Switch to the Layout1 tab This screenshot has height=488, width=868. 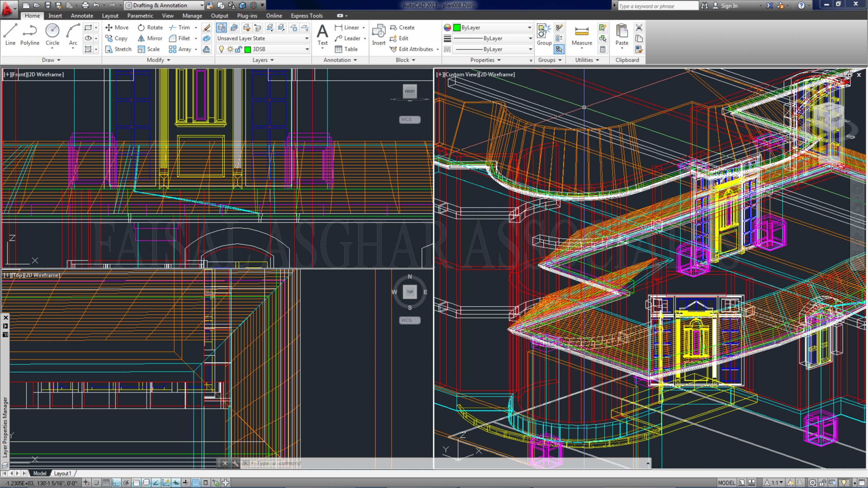pyautogui.click(x=62, y=473)
